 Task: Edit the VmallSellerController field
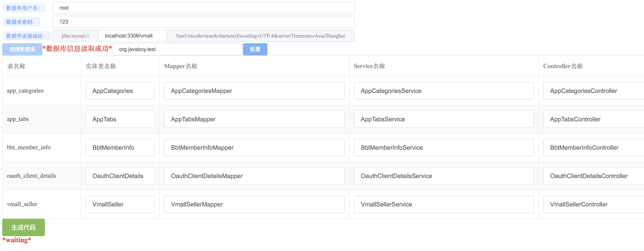(x=594, y=204)
